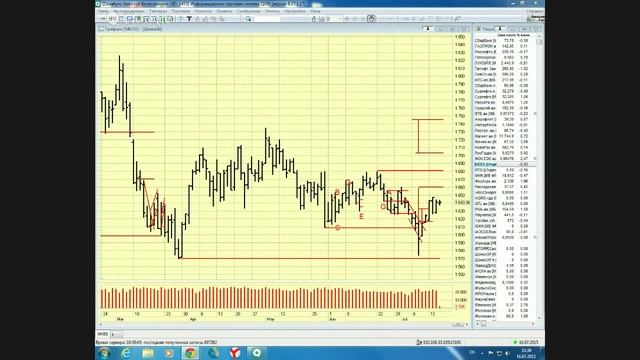Screen dimensions: 640x360
Task: Select the Аэрофлот row in quotes table
Action: click(x=505, y=119)
